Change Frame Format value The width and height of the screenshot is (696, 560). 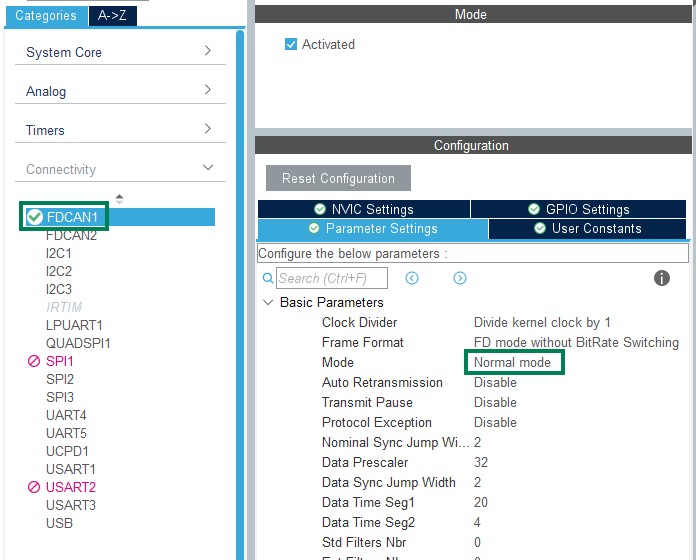pyautogui.click(x=576, y=343)
